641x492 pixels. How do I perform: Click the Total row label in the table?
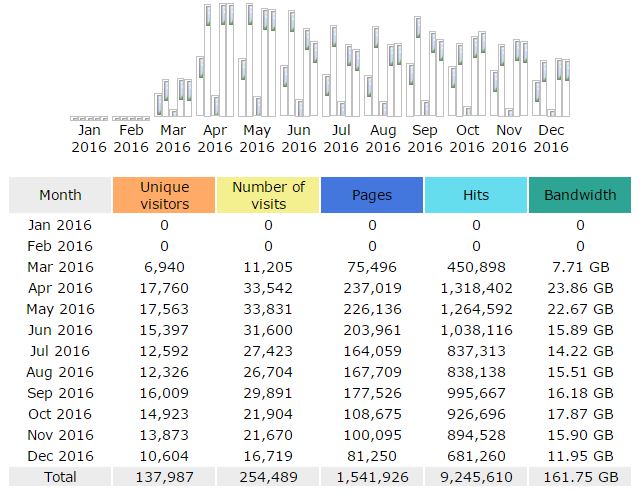(60, 478)
